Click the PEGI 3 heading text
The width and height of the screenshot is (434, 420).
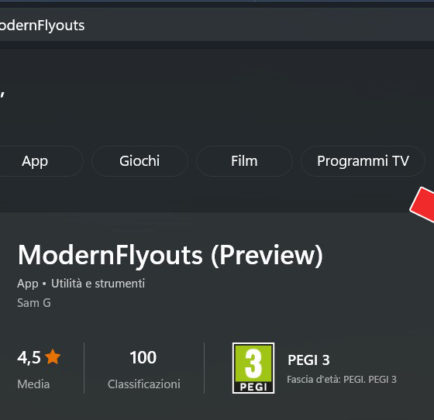(x=309, y=360)
